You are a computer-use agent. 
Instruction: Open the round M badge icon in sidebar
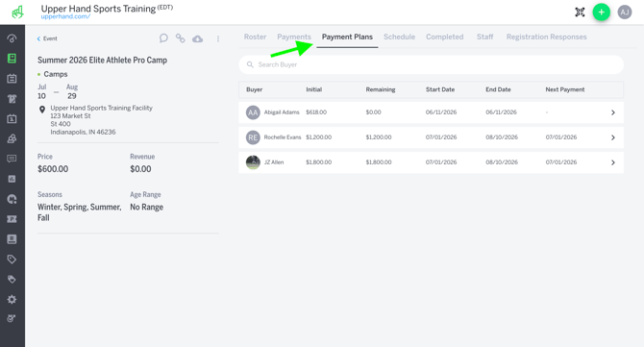tap(12, 199)
